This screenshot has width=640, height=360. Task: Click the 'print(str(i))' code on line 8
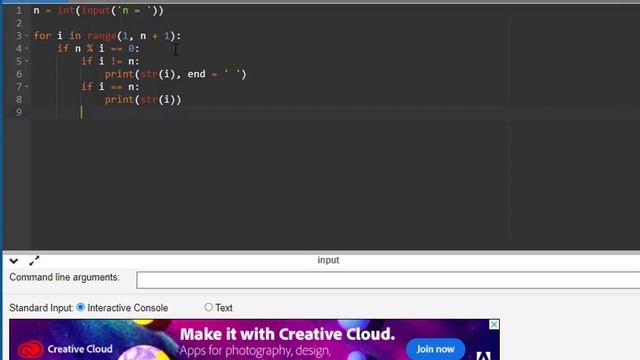coord(143,100)
